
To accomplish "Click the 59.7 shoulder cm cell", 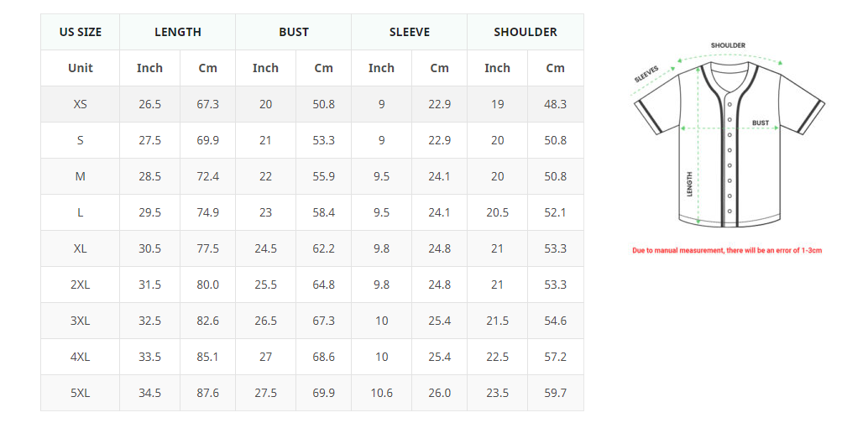I will tap(555, 393).
